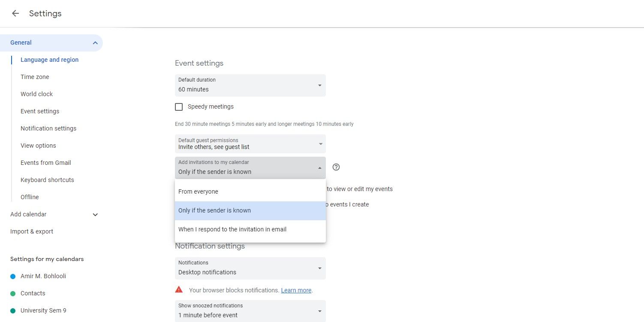Click the warning triangle about blocked notifications
Image resolution: width=644 pixels, height=322 pixels.
[179, 289]
